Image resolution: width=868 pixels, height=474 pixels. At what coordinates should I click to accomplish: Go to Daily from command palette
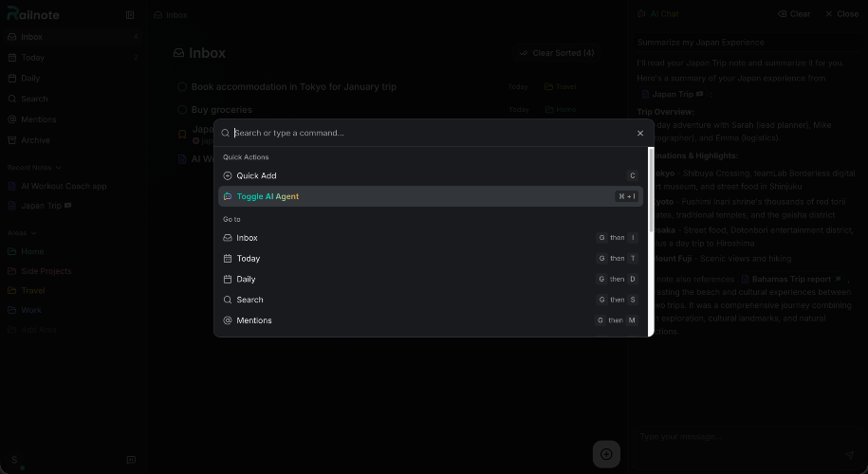point(430,280)
